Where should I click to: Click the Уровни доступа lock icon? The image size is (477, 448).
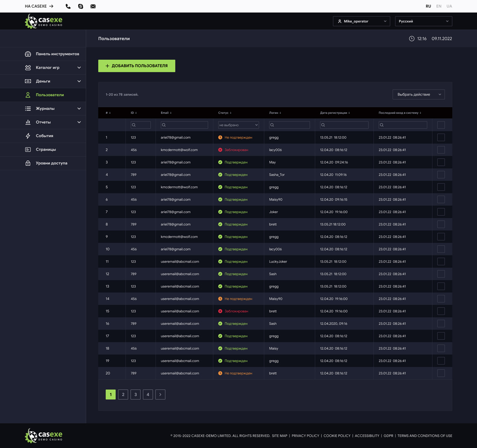tap(28, 163)
